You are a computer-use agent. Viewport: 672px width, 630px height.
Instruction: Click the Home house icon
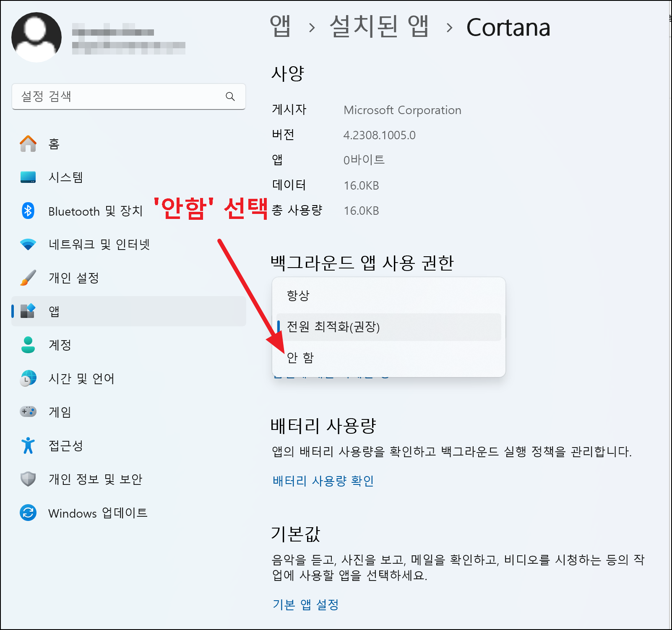pos(28,143)
